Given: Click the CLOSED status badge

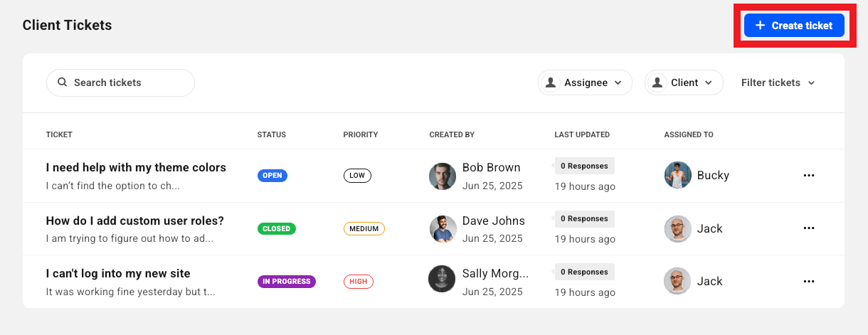Looking at the screenshot, I should click(277, 229).
